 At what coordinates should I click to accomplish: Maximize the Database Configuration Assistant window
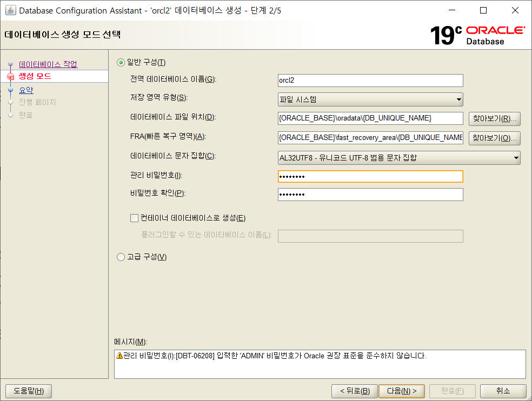[483, 10]
